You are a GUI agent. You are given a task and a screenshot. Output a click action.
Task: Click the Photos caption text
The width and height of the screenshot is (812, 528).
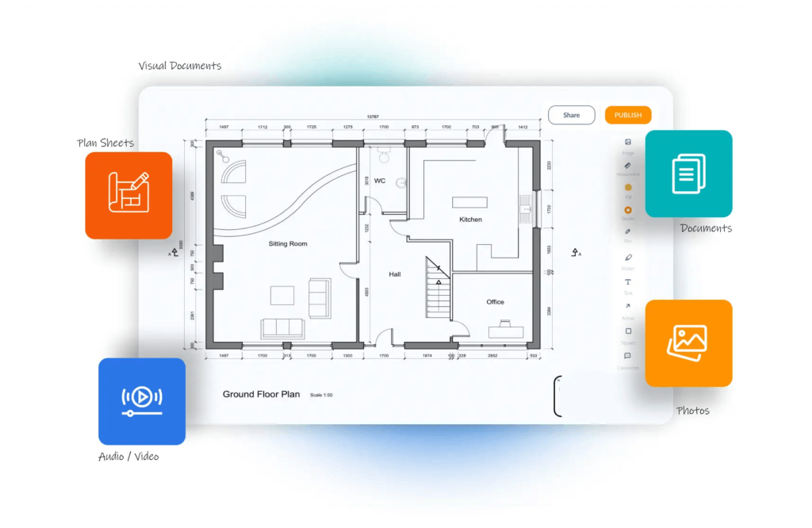[693, 411]
